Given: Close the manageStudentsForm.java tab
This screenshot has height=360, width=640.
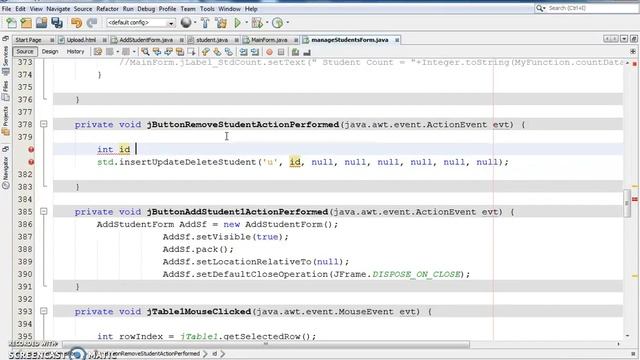Looking at the screenshot, I should [397, 40].
